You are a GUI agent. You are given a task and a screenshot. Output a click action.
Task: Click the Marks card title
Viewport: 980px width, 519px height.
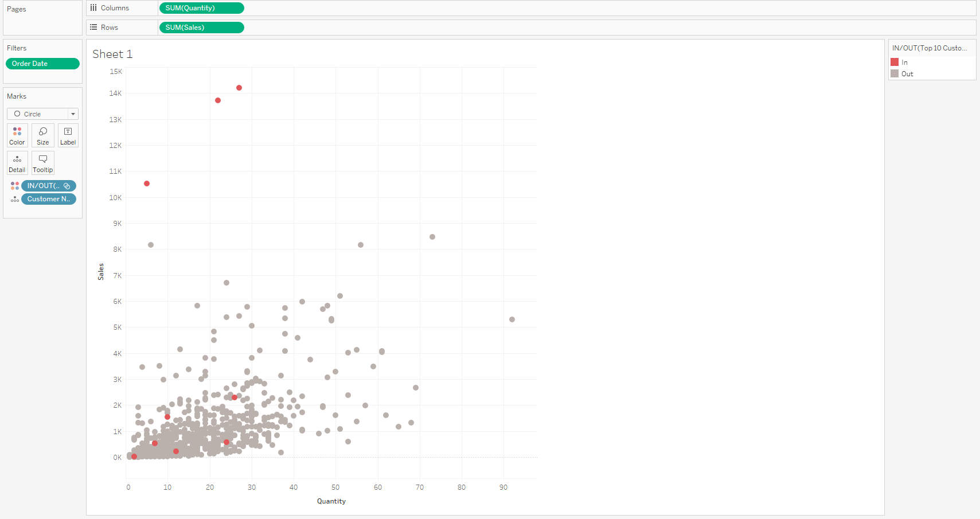[x=17, y=96]
